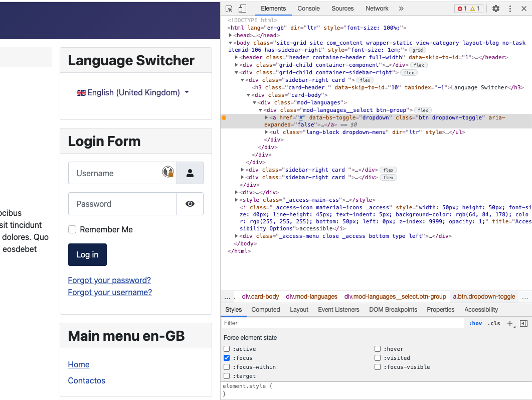532x400 pixels.
Task: Enable the :active state checkbox
Action: point(227,349)
